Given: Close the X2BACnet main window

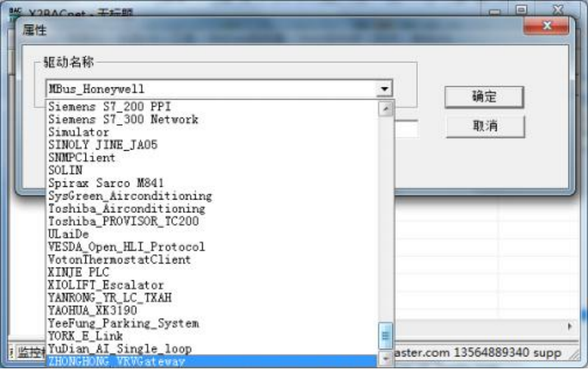Looking at the screenshot, I should click(x=558, y=9).
